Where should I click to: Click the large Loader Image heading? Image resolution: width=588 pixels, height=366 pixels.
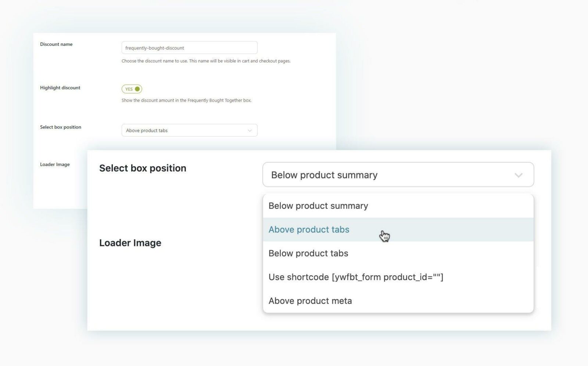(x=130, y=243)
